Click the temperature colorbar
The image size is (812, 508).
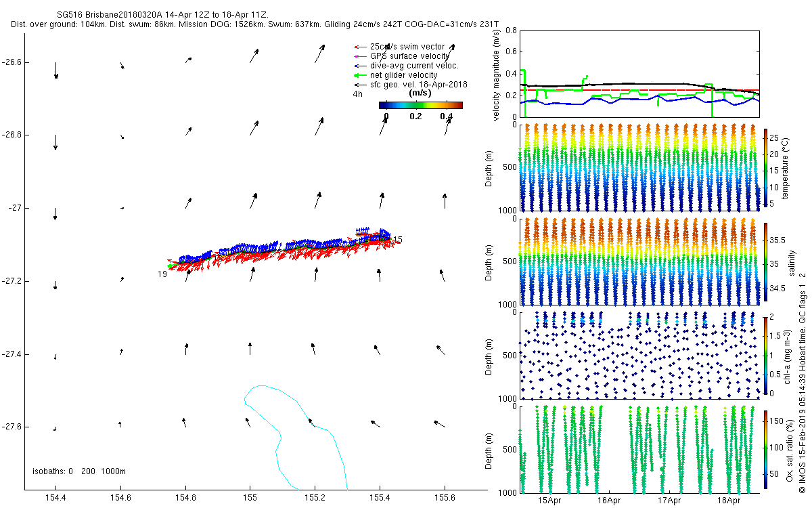[765, 167]
